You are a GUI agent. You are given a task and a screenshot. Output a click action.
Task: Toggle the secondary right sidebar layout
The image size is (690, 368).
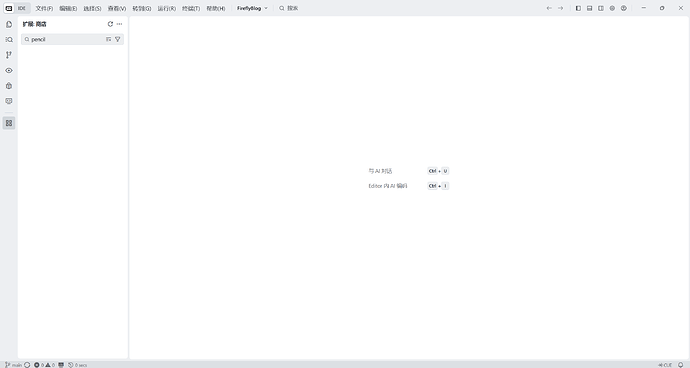point(601,8)
